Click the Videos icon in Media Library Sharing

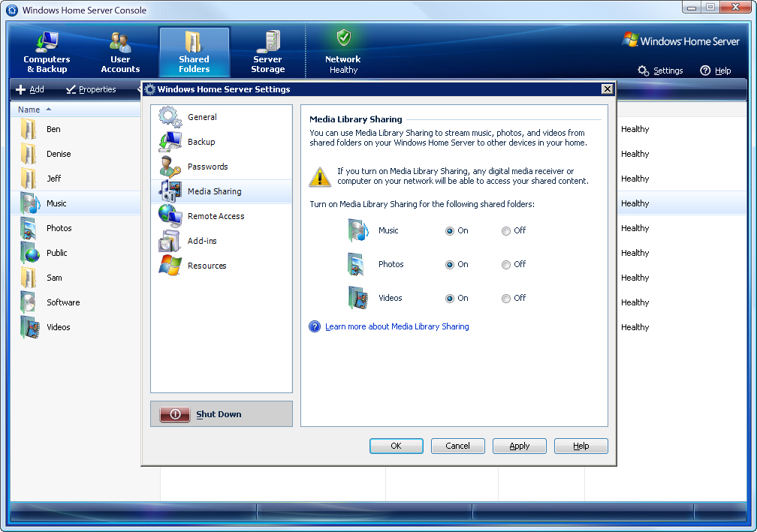coord(358,298)
